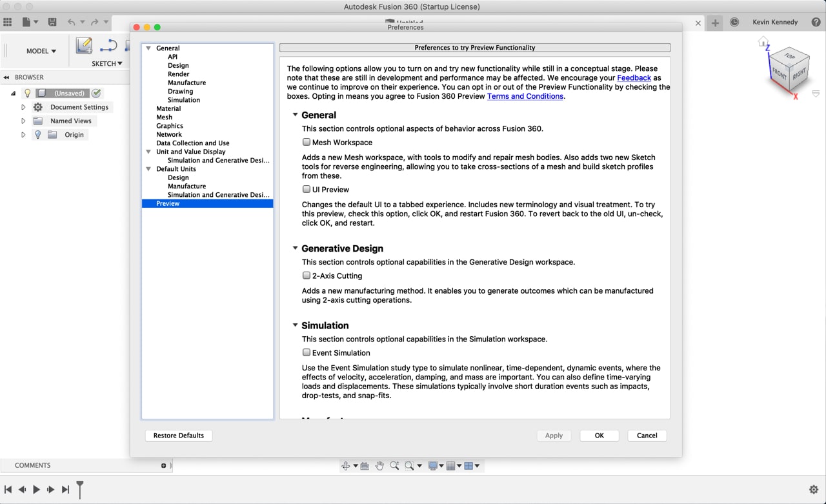Open Kevin Kennedy account menu
This screenshot has height=504, width=826.
[x=775, y=22]
